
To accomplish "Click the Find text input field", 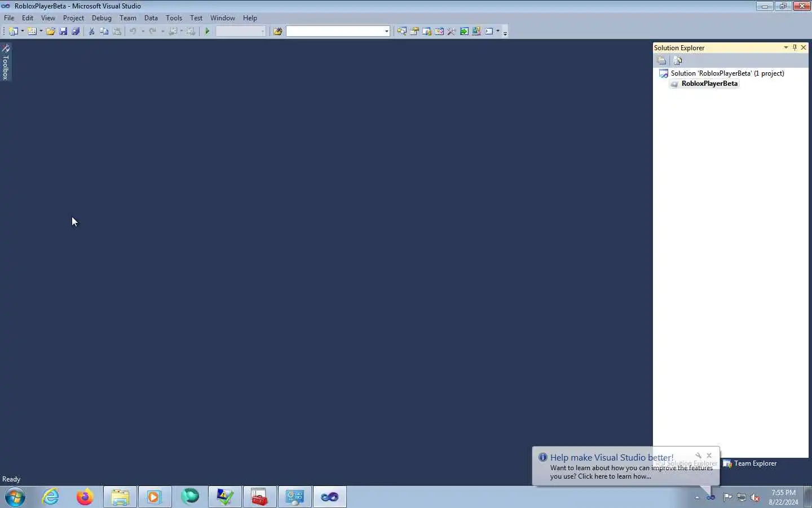I will point(335,32).
